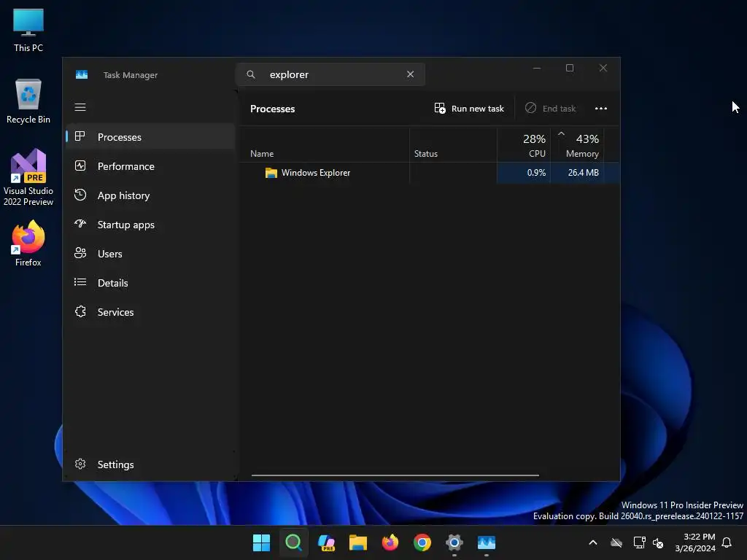
Task: Select Visual Studio 2022 Preview shortcut
Action: (x=28, y=178)
